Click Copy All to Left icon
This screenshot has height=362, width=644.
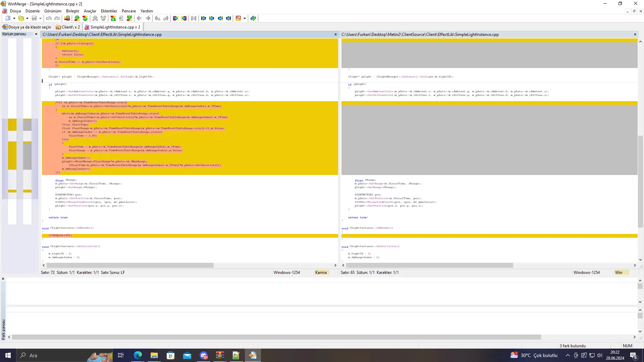(184, 18)
